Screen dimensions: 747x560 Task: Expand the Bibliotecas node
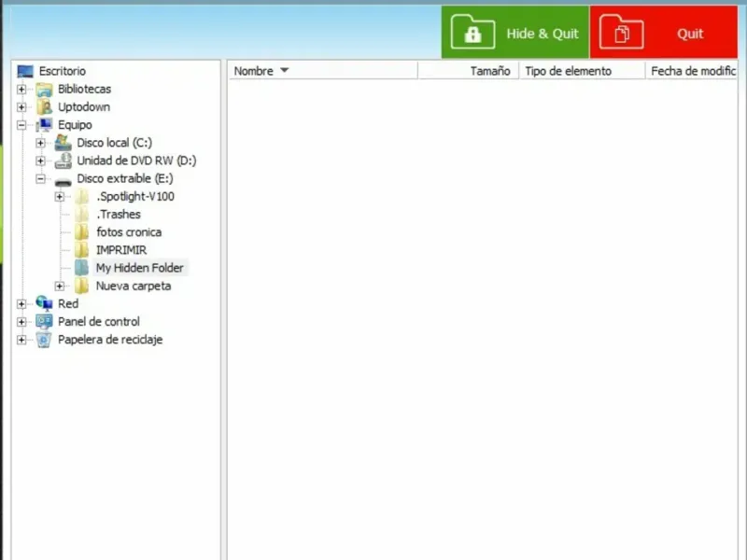click(x=21, y=89)
